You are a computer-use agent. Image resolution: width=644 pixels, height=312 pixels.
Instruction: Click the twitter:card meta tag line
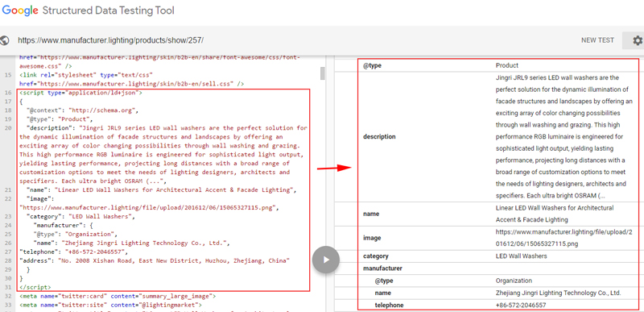coord(117,296)
